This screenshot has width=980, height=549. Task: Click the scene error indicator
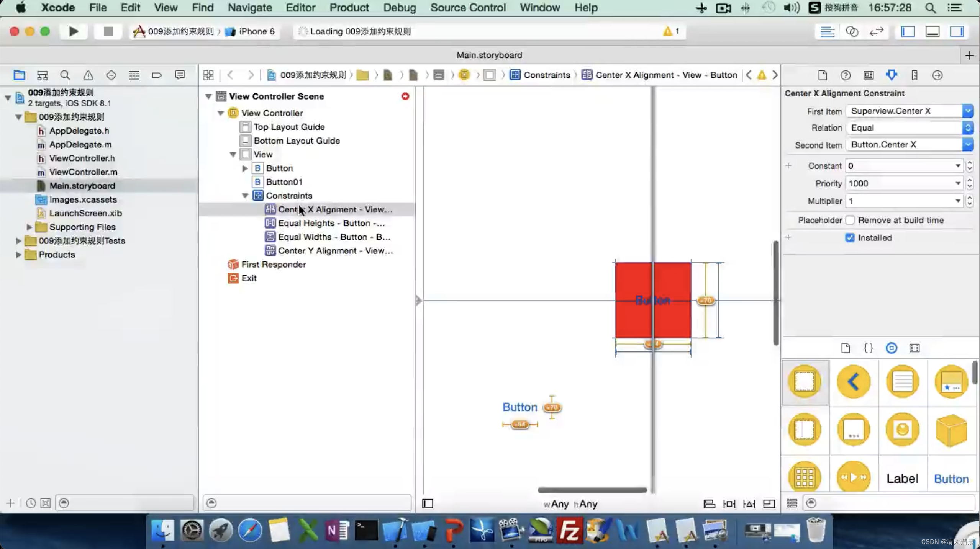pyautogui.click(x=405, y=96)
